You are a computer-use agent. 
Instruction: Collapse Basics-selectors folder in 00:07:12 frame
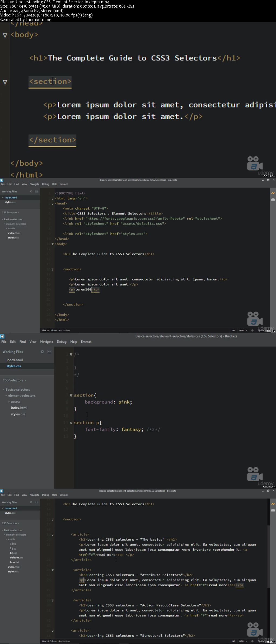click(x=3, y=220)
